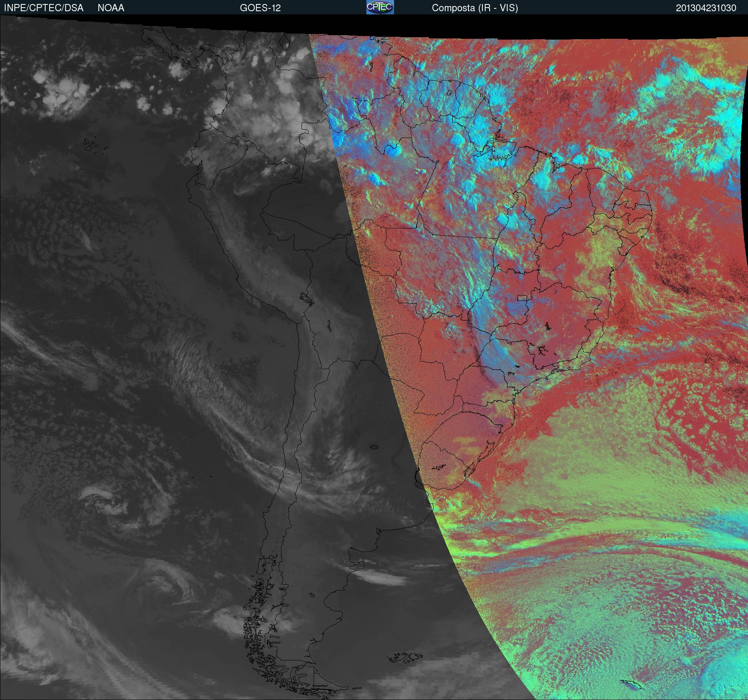Screen dimensions: 748x700
Task: Click the GOES-12 satellite label
Action: [x=260, y=8]
